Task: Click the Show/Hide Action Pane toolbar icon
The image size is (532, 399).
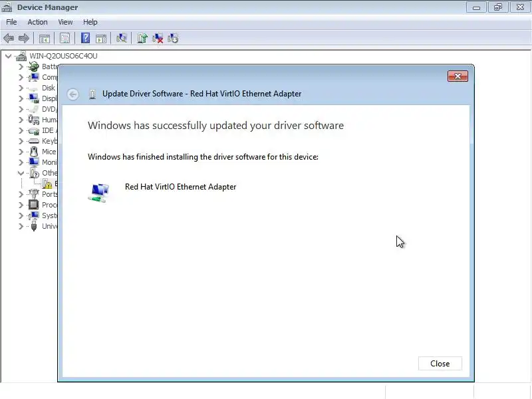Action: (x=101, y=39)
